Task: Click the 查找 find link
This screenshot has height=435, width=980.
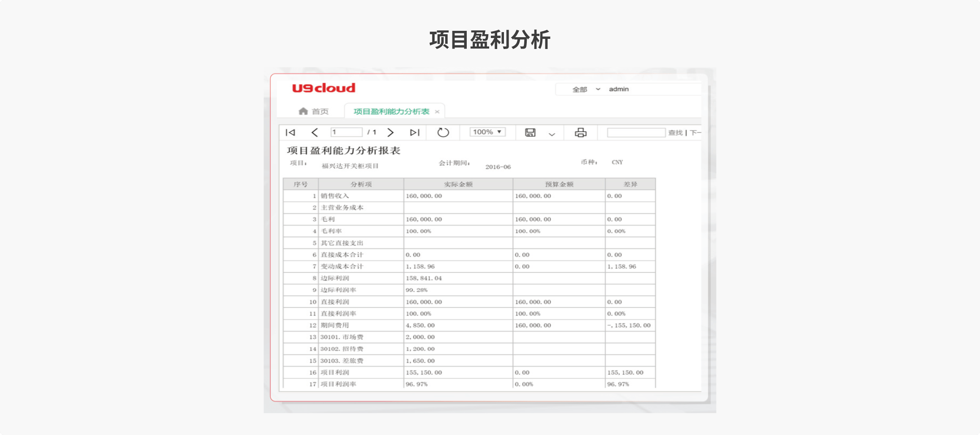Action: 675,133
